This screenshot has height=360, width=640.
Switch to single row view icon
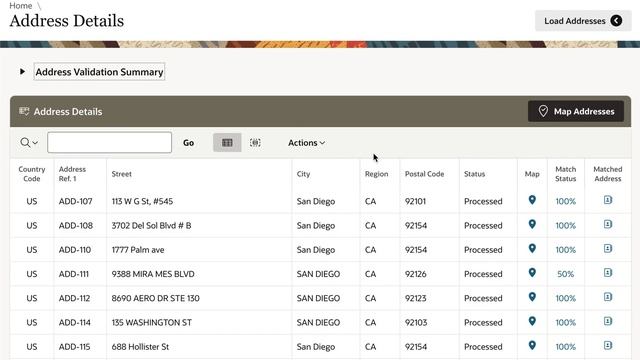coord(255,142)
